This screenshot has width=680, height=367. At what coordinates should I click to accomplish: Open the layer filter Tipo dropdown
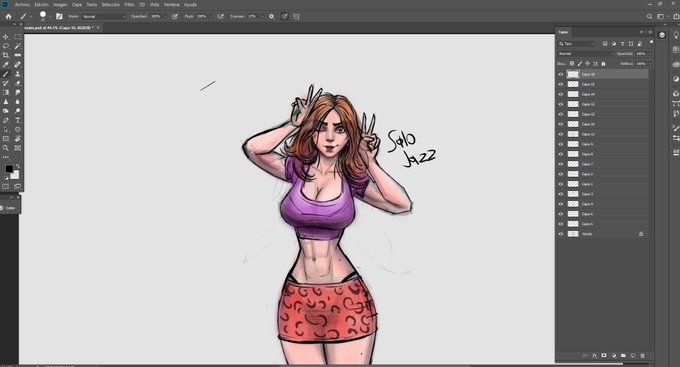tap(576, 44)
